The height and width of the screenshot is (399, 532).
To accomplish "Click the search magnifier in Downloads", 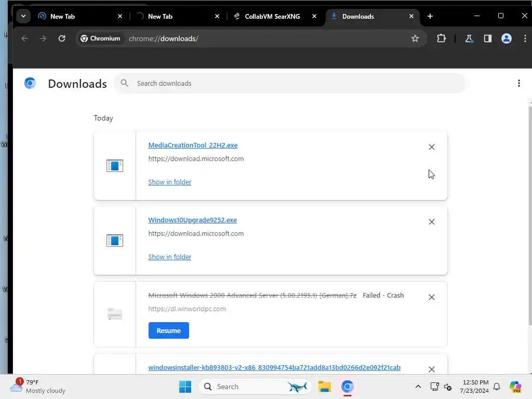I will tap(125, 83).
